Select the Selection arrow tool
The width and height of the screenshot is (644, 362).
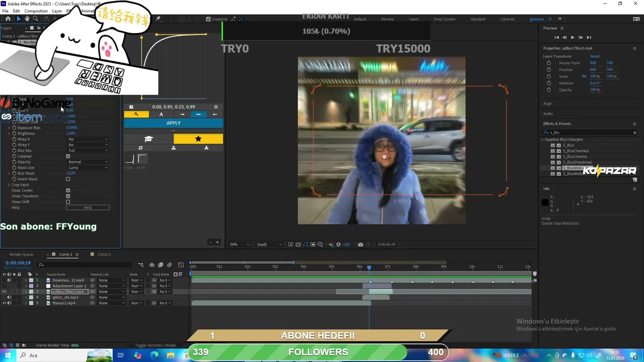[x=19, y=19]
